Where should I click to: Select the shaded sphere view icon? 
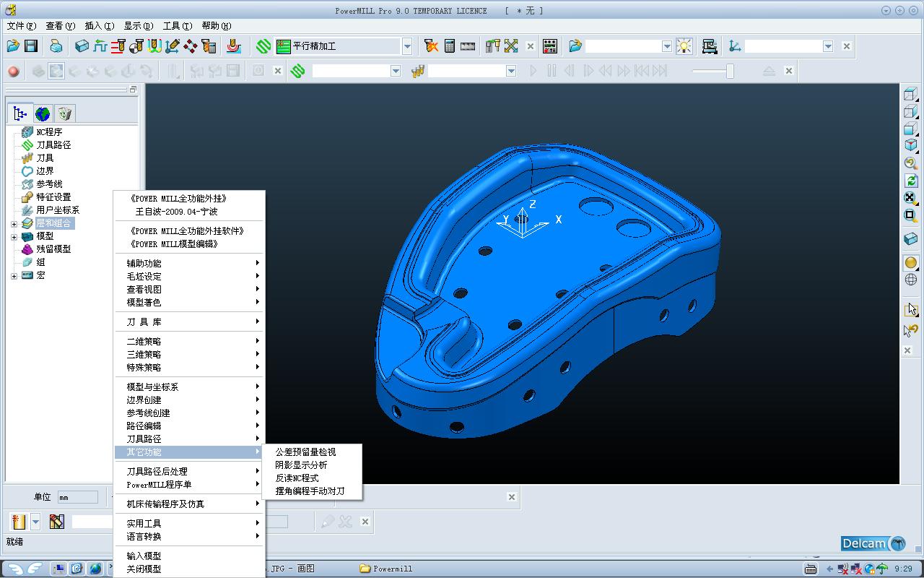(x=910, y=263)
